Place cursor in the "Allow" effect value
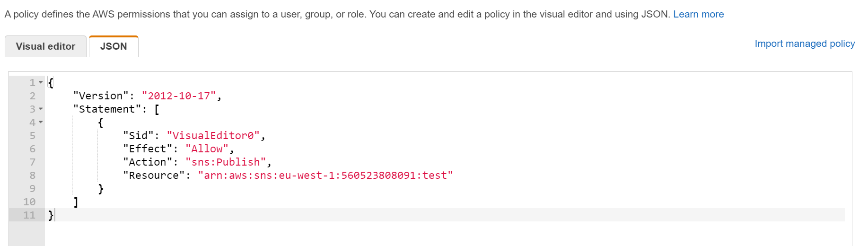 (207, 149)
